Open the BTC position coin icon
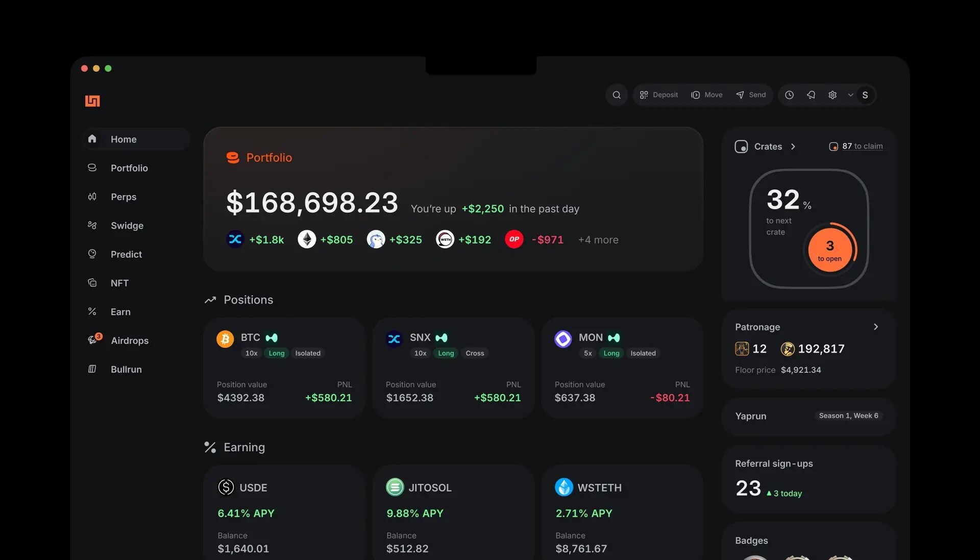 [x=225, y=338]
